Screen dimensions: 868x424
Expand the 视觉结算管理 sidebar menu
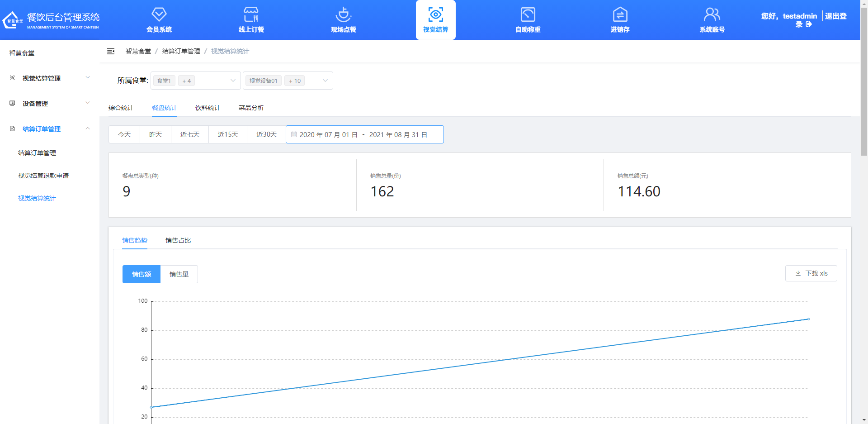tap(50, 78)
